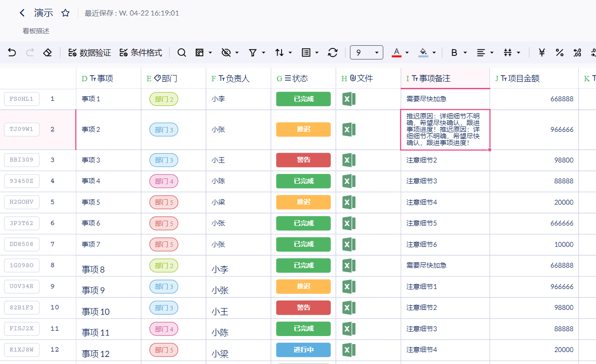The image size is (596, 364).
Task: Go back using the left chevron
Action: tap(22, 13)
